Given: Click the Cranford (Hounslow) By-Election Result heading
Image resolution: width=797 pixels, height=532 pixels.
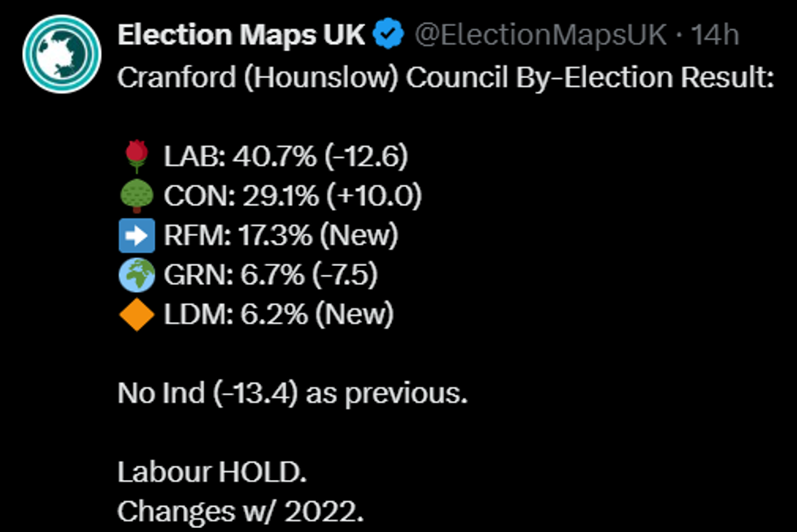Looking at the screenshot, I should tap(446, 78).
